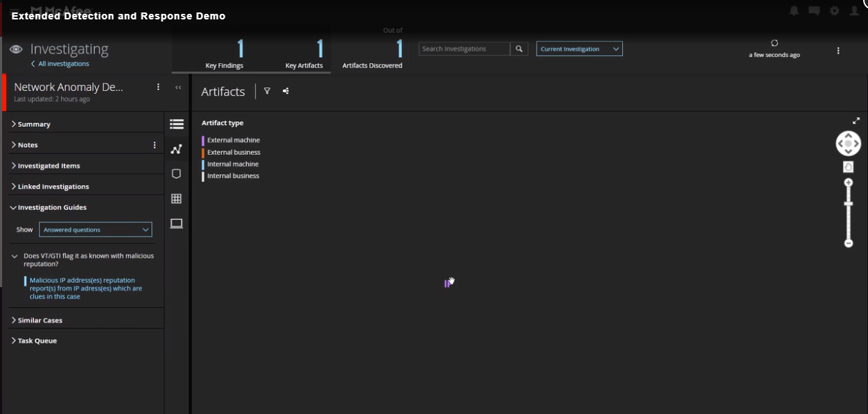Expand the Summary section
This screenshot has height=414, width=868.
coord(31,124)
